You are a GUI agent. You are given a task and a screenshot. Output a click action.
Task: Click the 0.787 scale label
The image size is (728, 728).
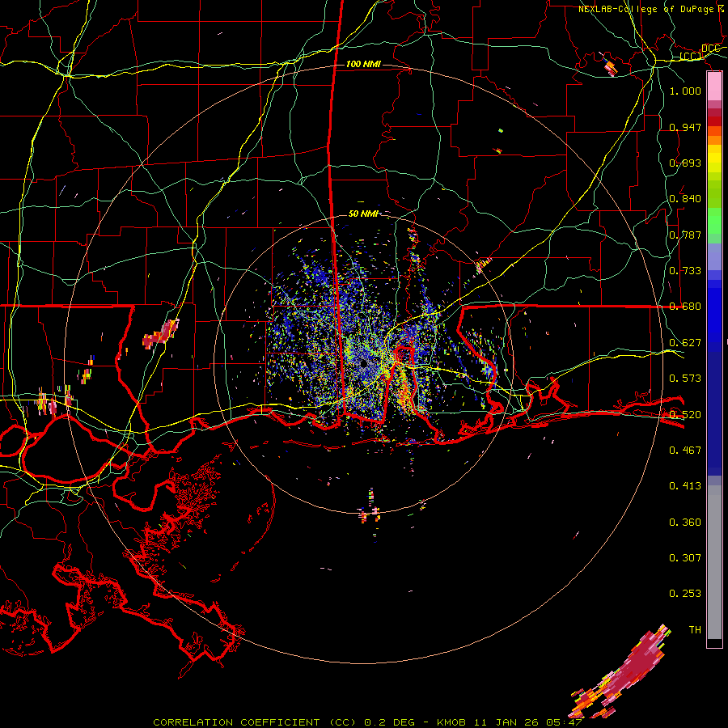click(685, 235)
